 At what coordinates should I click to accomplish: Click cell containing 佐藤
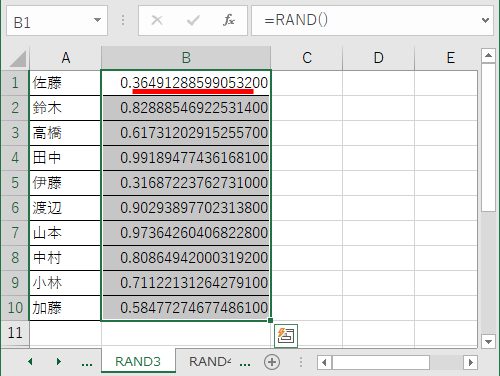point(65,83)
